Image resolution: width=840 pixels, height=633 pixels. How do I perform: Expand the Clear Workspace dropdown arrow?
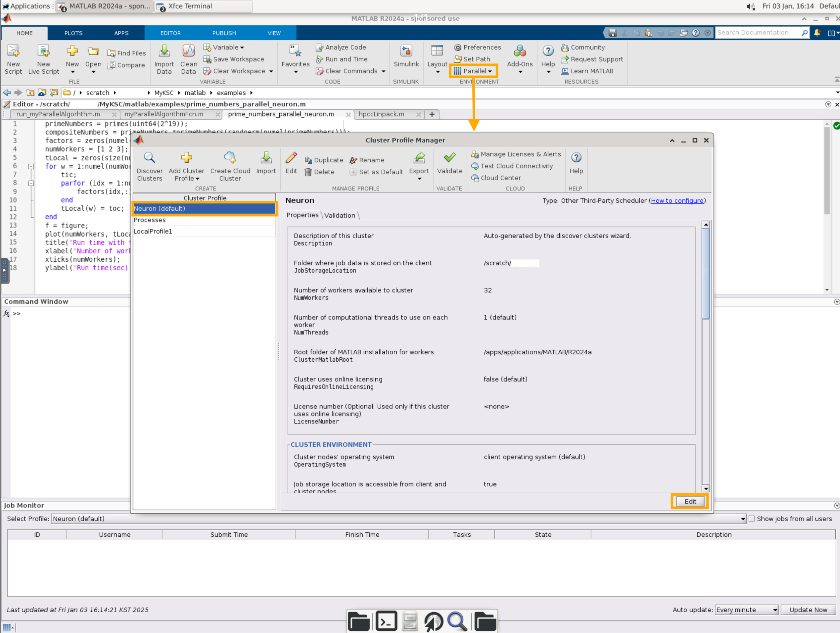coord(271,71)
